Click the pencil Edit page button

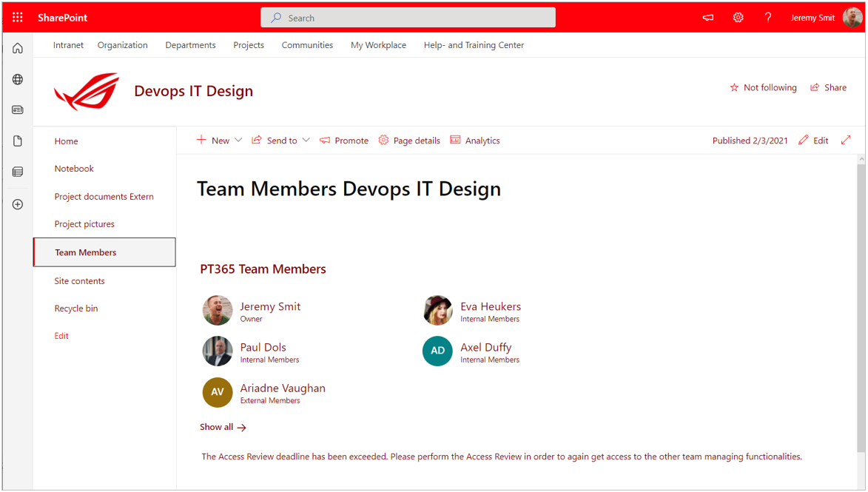[813, 141]
